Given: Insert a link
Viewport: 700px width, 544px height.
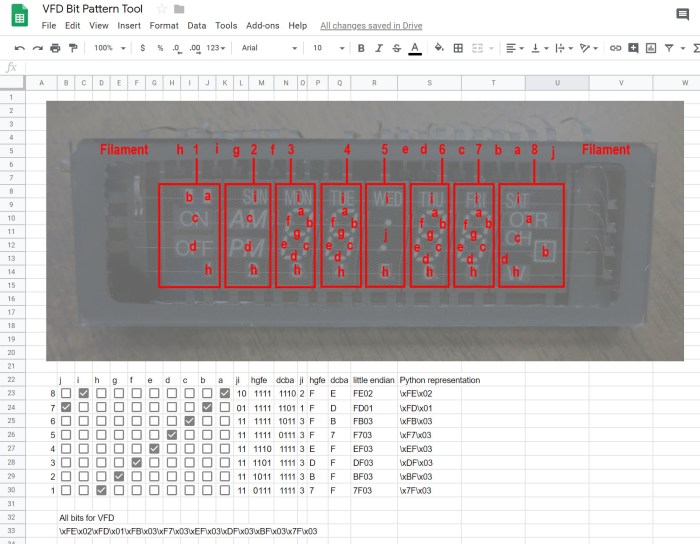Looking at the screenshot, I should pyautogui.click(x=615, y=48).
